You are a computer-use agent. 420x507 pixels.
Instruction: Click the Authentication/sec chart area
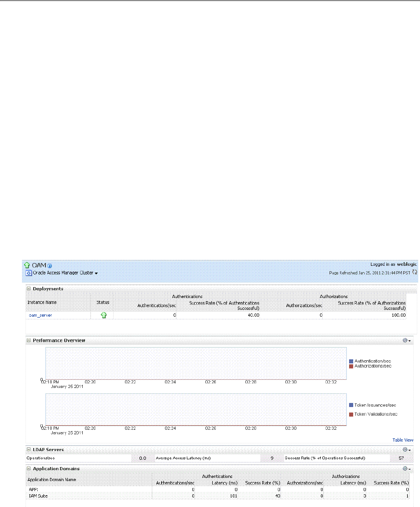196,363
